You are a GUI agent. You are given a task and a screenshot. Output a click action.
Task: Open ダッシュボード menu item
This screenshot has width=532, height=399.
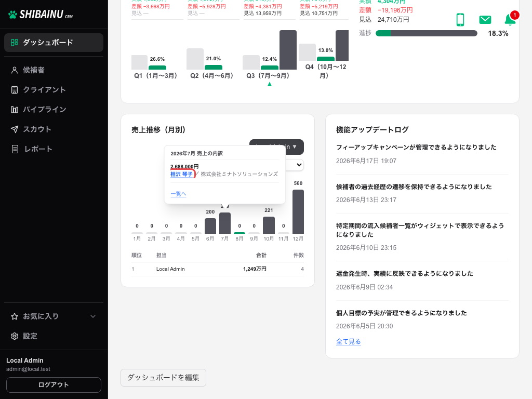(54, 43)
